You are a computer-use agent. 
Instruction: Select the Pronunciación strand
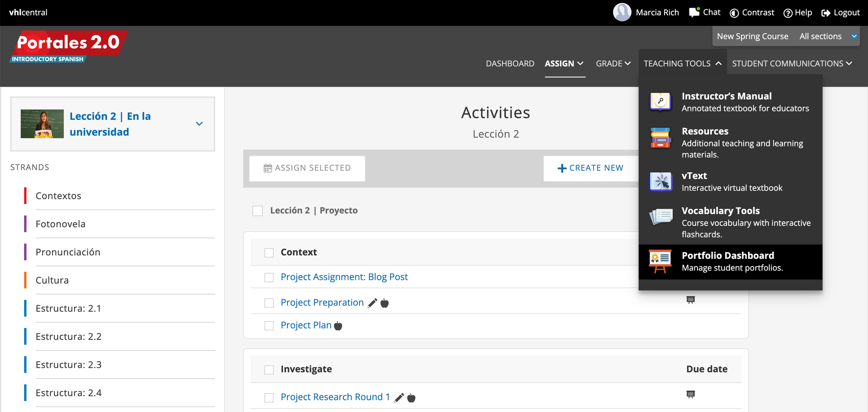119,252
